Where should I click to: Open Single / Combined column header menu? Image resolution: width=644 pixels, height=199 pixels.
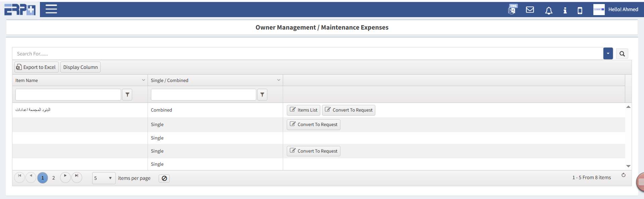click(x=278, y=80)
